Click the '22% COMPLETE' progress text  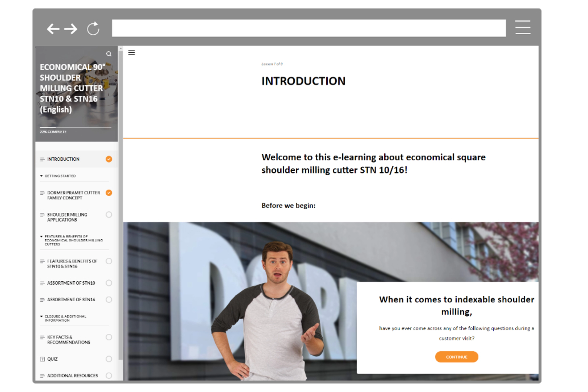(x=53, y=132)
